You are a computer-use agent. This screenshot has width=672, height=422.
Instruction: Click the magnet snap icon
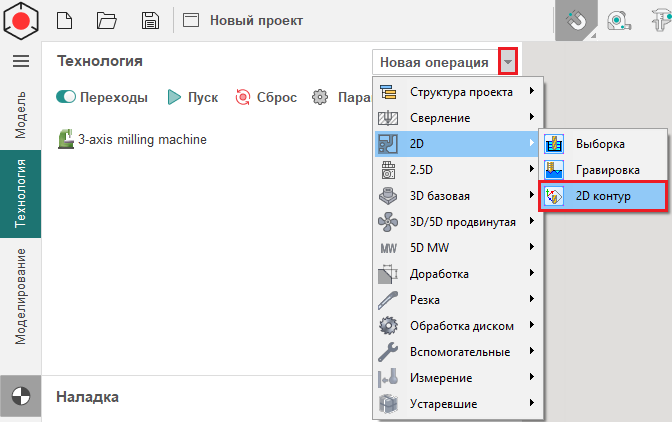[575, 20]
